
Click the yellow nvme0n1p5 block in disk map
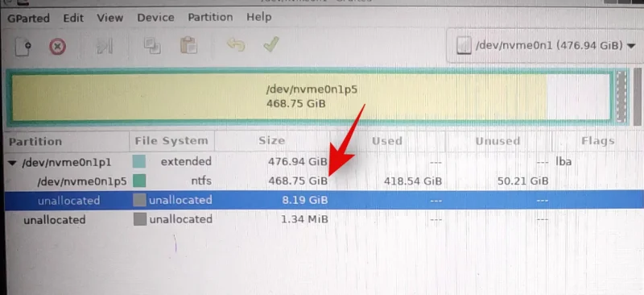click(279, 97)
